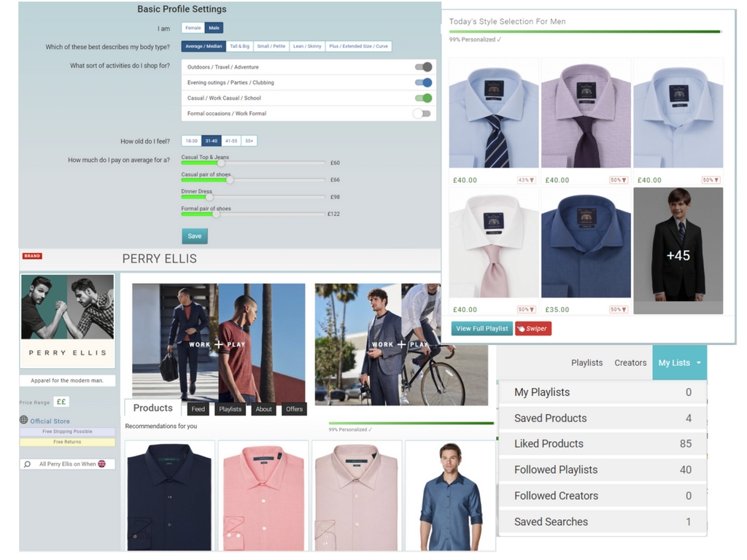
Task: Open Playlists in the top navigation
Action: click(587, 363)
